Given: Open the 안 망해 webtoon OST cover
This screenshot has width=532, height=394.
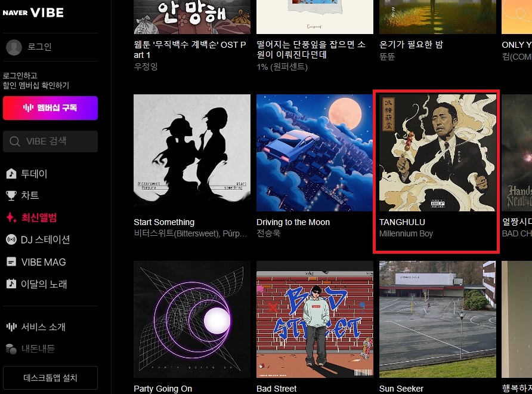Looking at the screenshot, I should click(192, 17).
